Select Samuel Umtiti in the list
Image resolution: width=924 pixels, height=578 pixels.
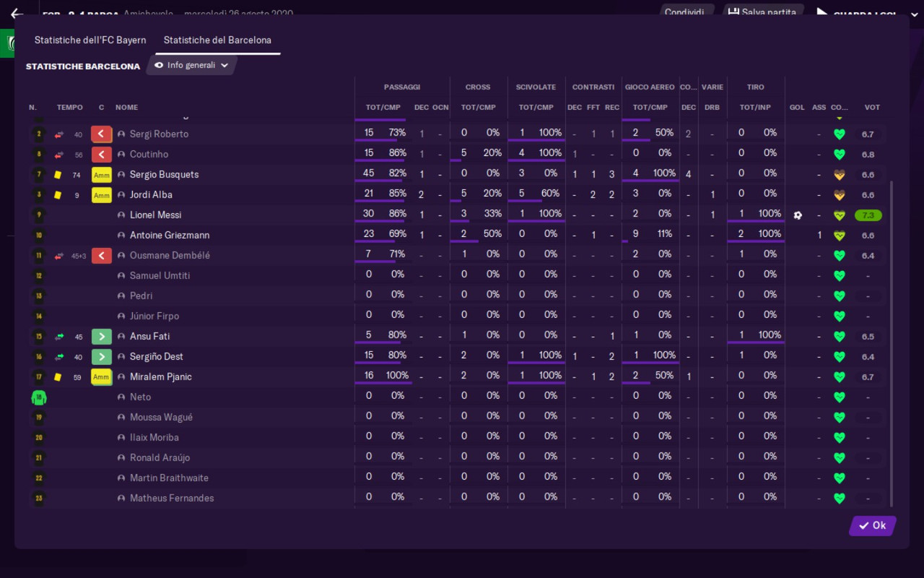pos(160,276)
